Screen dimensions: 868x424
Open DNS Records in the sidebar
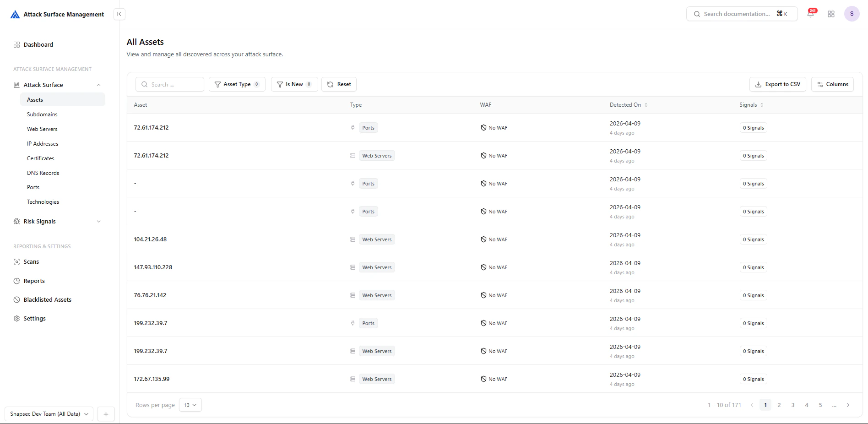tap(43, 173)
